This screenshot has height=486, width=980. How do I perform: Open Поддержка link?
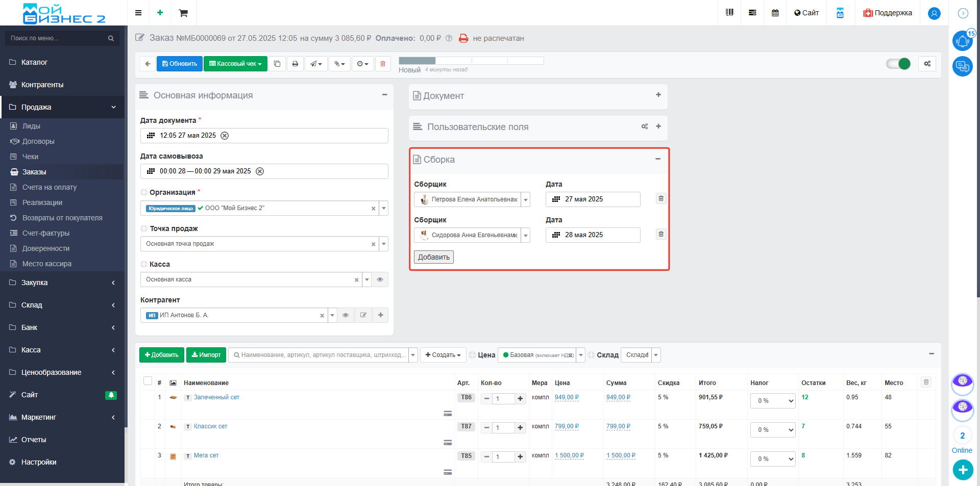888,13
